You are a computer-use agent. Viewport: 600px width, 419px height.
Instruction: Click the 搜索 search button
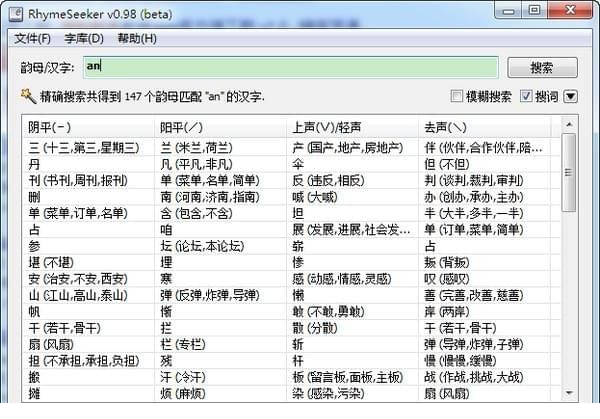click(542, 67)
